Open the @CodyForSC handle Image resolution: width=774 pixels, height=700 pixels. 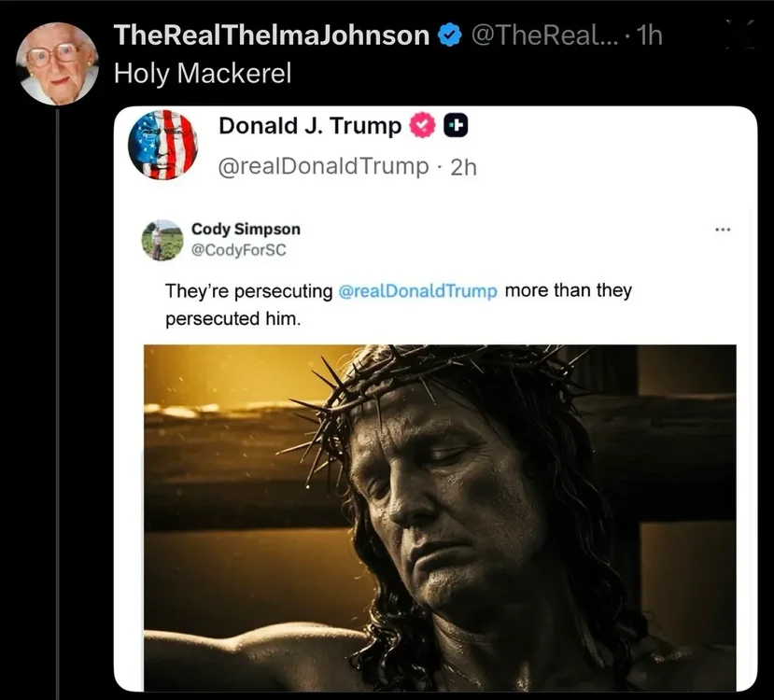(x=238, y=250)
